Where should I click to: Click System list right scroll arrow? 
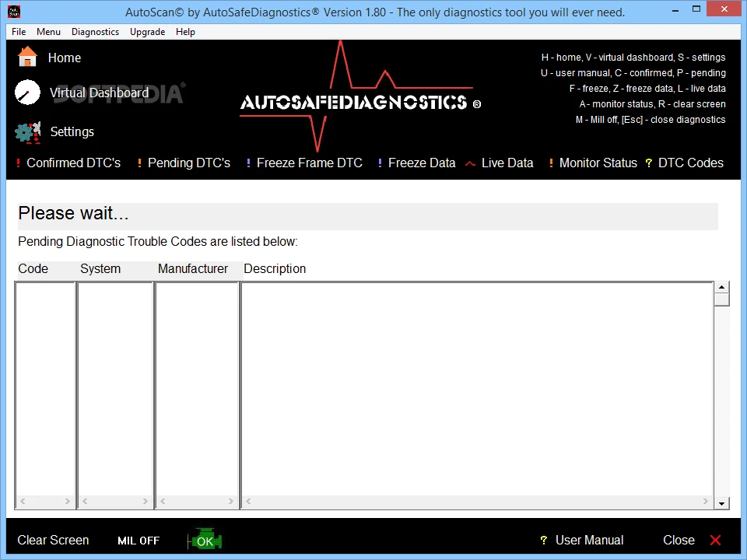pos(146,502)
